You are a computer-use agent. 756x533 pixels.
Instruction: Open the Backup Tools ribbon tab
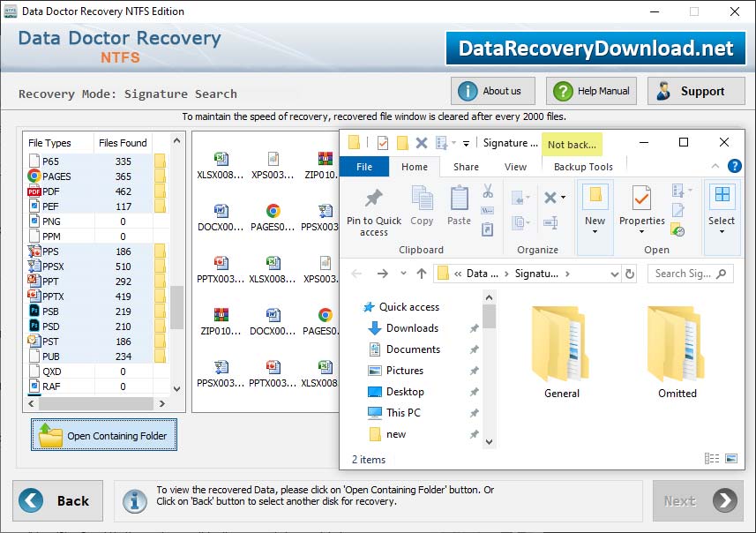click(583, 167)
